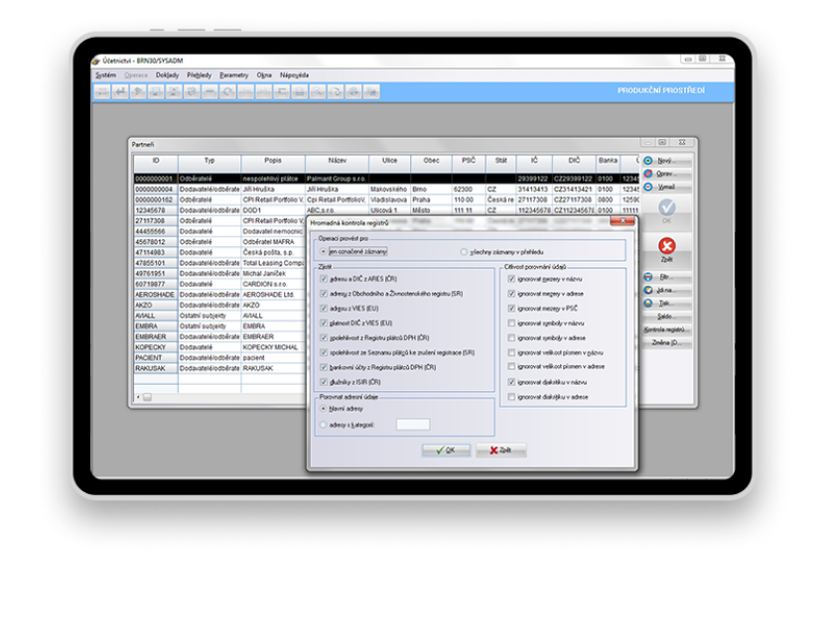Click the red Zpět cancel icon
The width and height of the screenshot is (824, 644).
668,246
